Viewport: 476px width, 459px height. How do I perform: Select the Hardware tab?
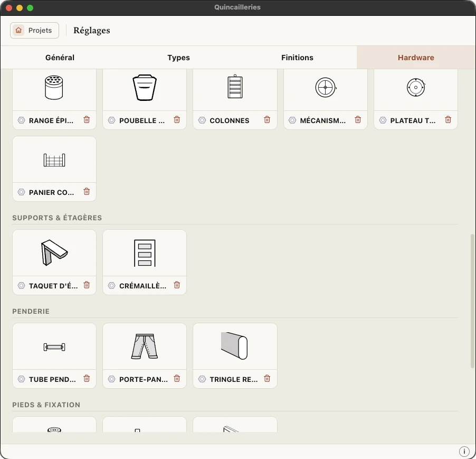point(416,58)
